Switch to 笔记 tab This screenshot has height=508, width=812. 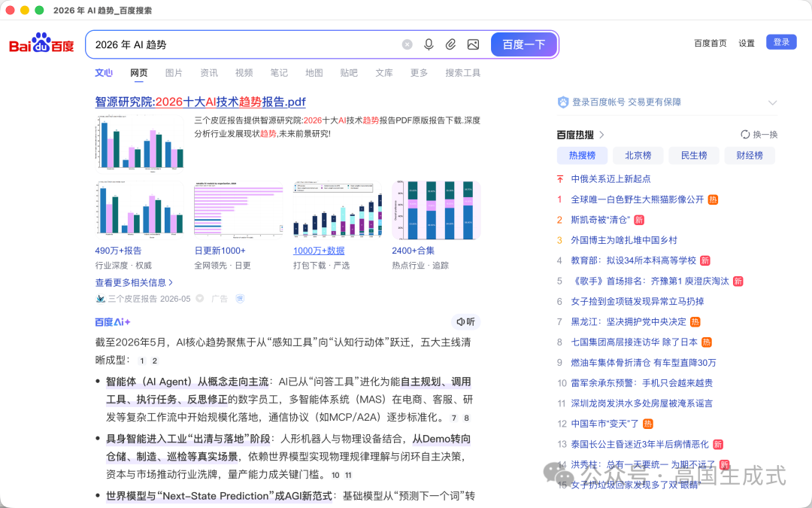pyautogui.click(x=279, y=72)
